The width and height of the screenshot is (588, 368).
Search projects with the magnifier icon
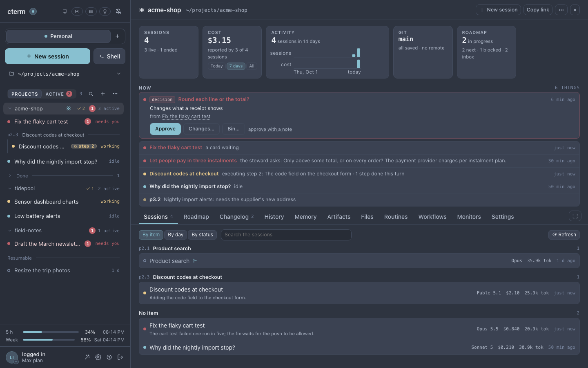pos(91,94)
